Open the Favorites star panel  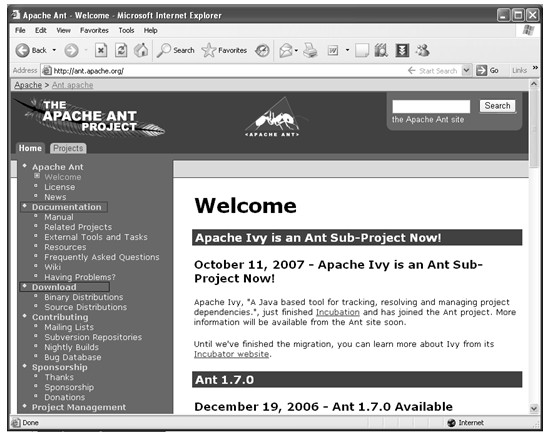[224, 50]
